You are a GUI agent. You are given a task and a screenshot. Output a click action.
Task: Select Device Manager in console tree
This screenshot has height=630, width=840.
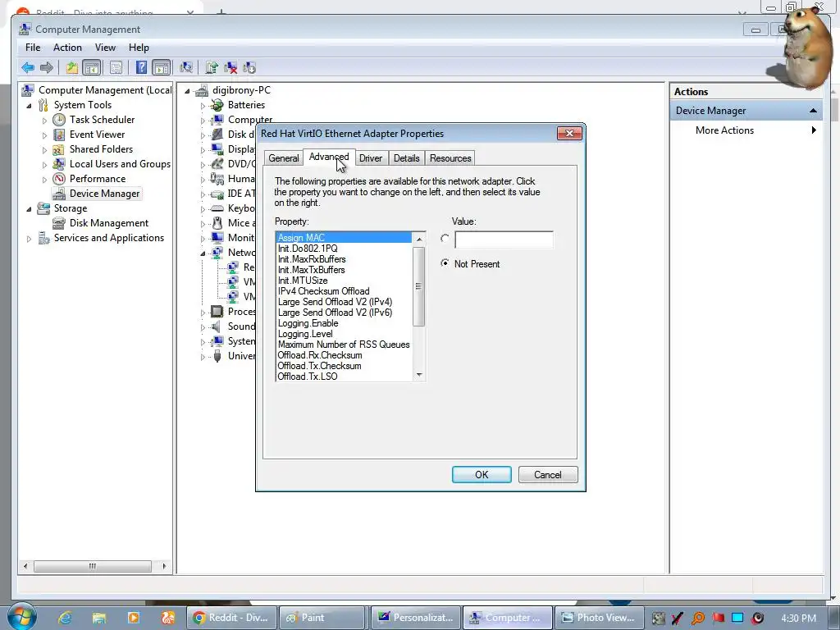click(x=104, y=194)
